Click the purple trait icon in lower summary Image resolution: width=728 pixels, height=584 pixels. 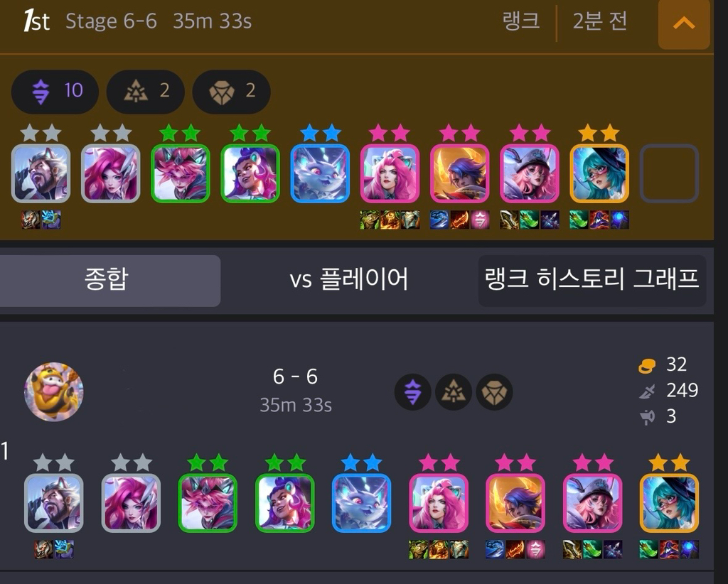tap(413, 392)
